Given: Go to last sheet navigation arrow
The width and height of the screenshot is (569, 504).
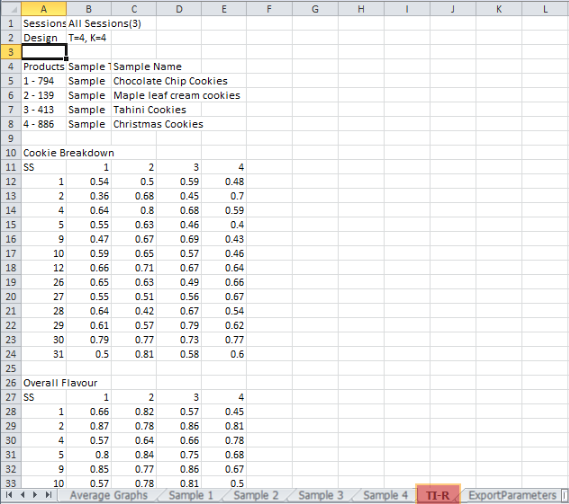Looking at the screenshot, I should coord(48,495).
